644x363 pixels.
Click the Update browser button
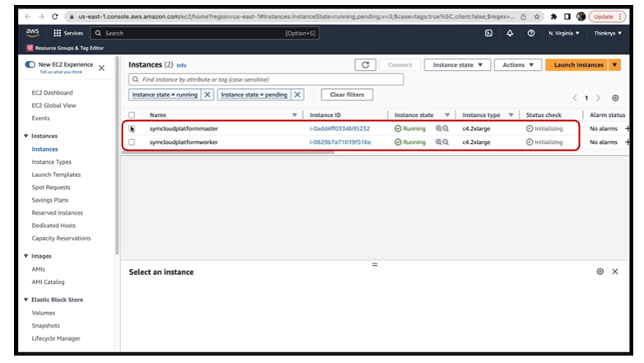tap(608, 16)
